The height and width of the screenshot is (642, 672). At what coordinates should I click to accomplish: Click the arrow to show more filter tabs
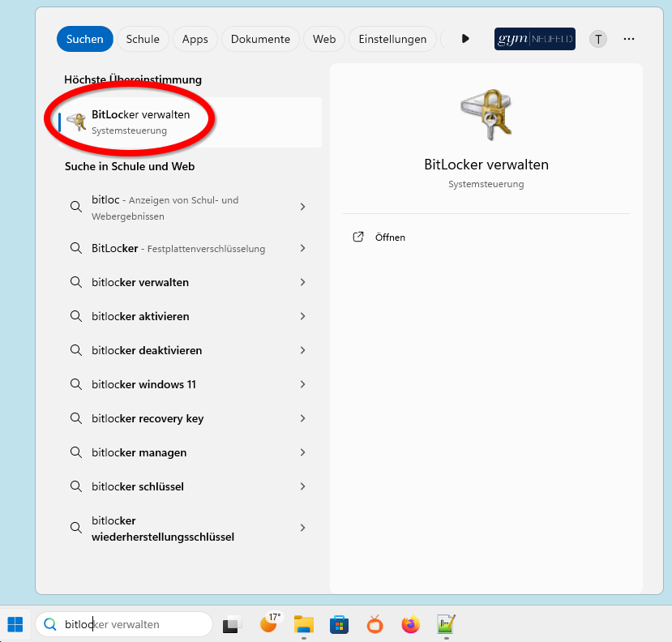click(464, 38)
